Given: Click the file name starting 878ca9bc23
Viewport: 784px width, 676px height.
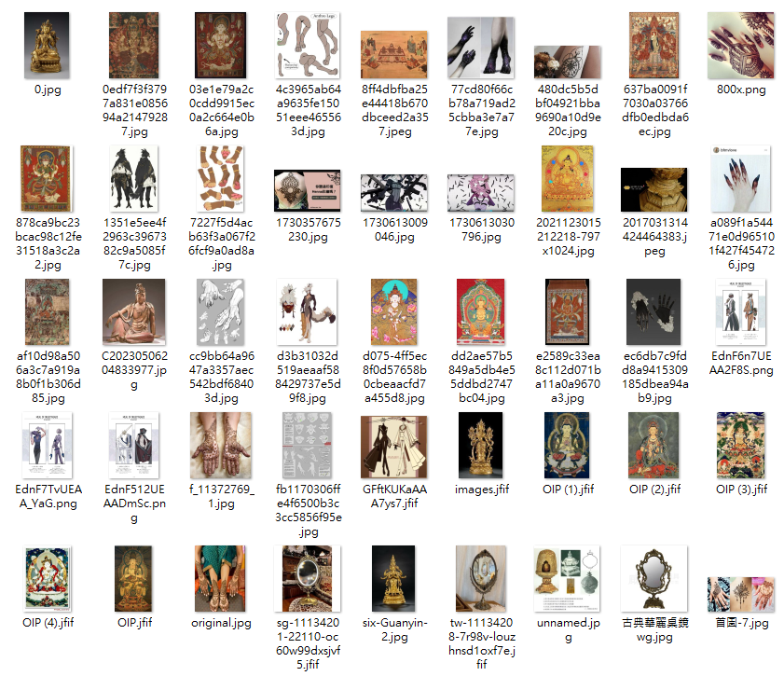Looking at the screenshot, I should (48, 243).
